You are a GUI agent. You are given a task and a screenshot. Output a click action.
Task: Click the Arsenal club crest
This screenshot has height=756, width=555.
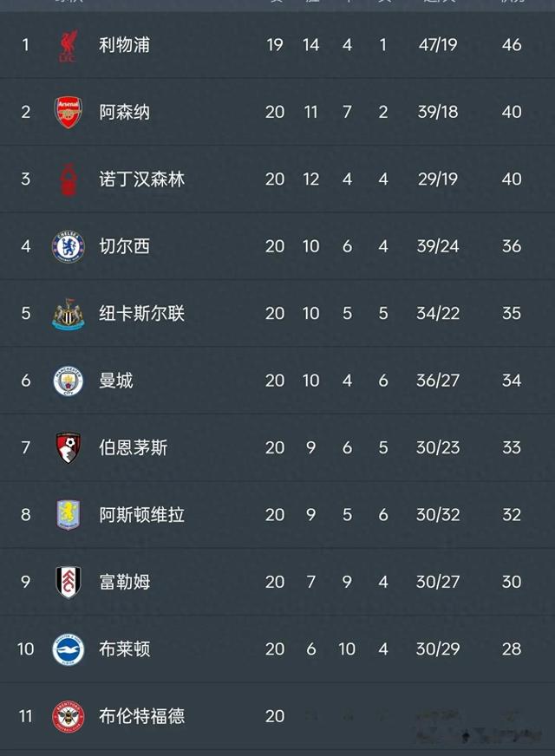point(68,112)
